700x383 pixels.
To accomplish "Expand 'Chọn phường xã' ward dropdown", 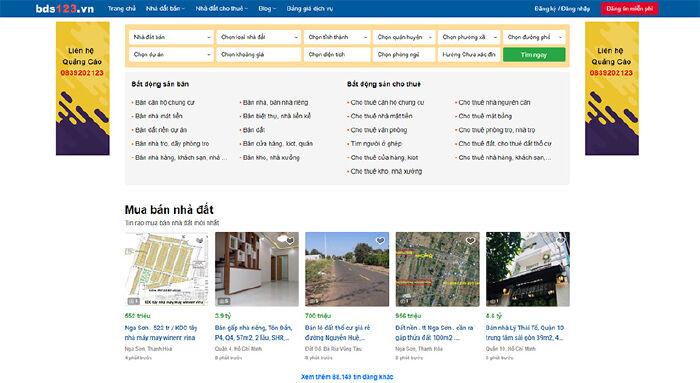I will (x=469, y=37).
